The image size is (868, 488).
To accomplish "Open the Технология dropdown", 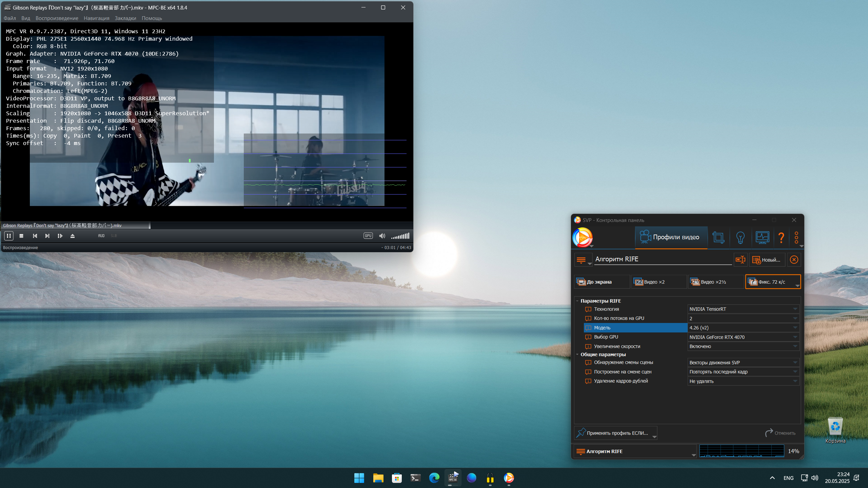I will click(x=743, y=309).
